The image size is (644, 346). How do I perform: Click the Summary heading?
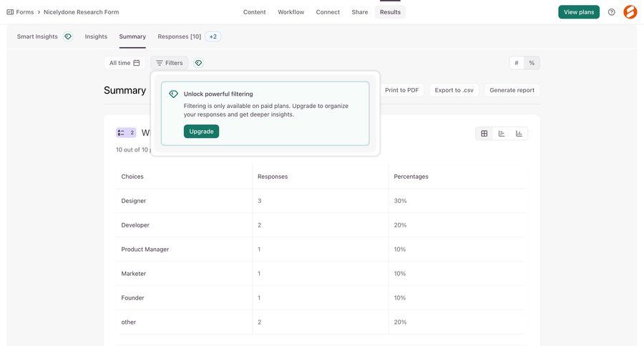(125, 90)
